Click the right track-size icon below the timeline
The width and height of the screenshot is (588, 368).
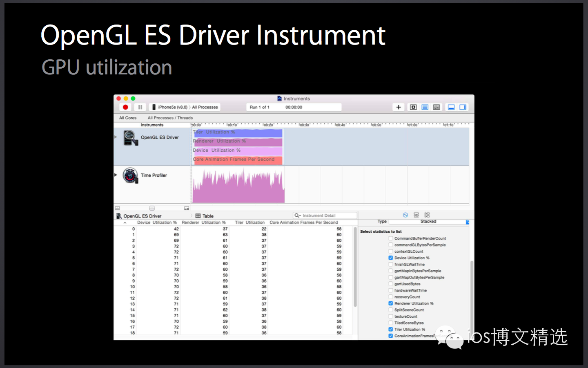pyautogui.click(x=187, y=208)
